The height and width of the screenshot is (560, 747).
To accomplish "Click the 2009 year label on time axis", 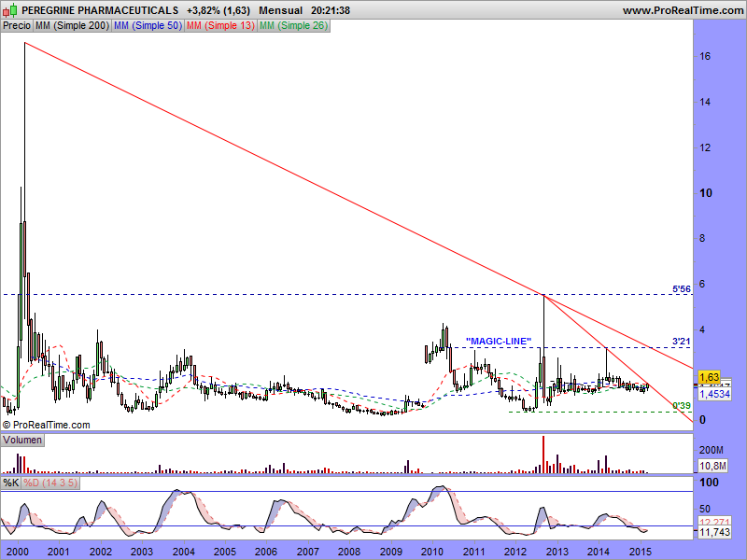I will (390, 552).
